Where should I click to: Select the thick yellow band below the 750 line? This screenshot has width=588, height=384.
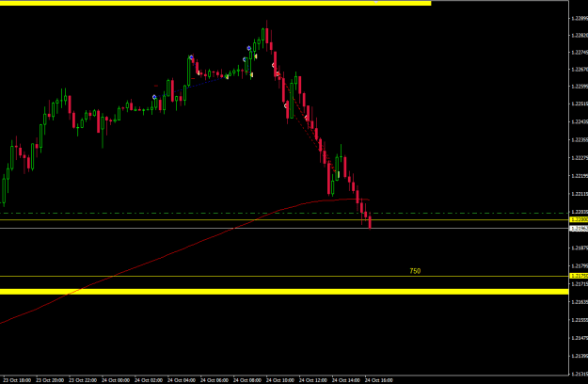(284, 292)
